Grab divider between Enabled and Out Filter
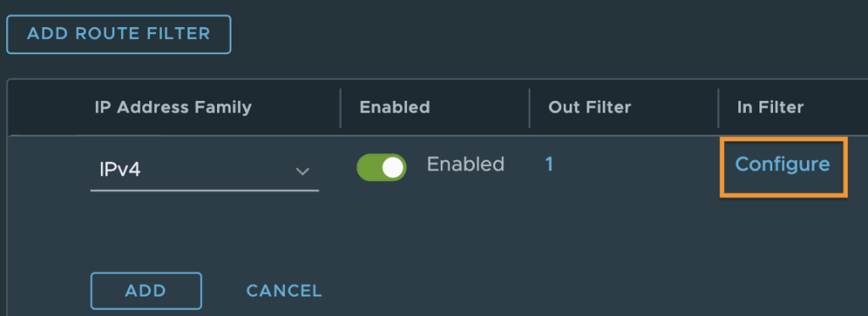The width and height of the screenshot is (868, 316). 529,108
